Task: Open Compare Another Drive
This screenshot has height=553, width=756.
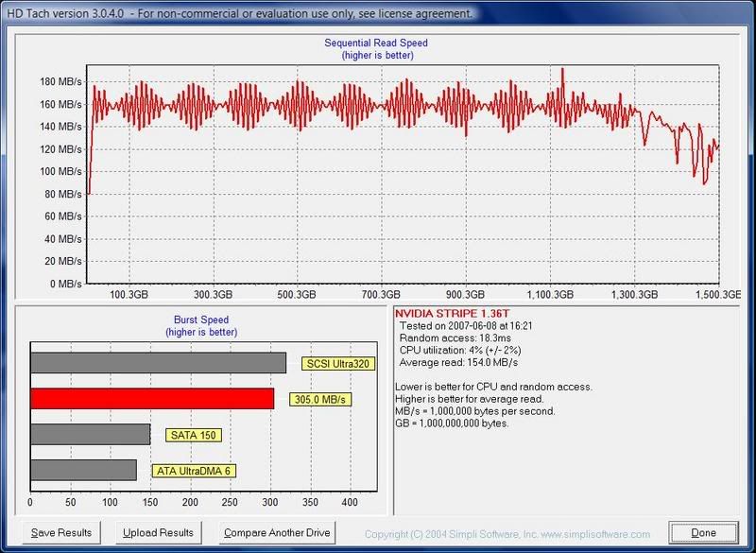Action: 277,532
